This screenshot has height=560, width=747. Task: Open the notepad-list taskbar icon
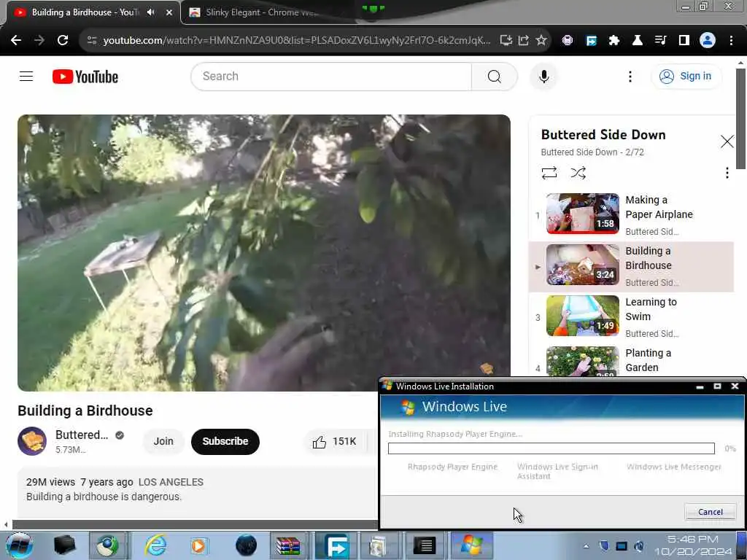(425, 545)
